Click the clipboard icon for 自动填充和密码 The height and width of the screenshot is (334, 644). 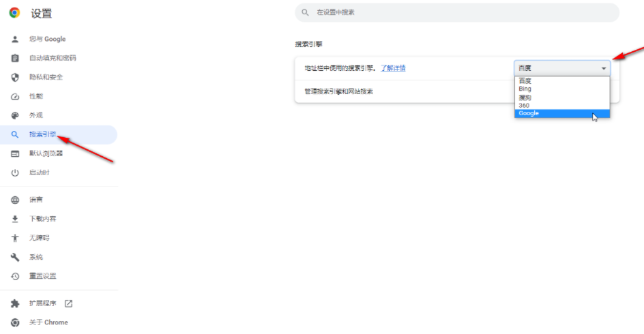point(15,58)
